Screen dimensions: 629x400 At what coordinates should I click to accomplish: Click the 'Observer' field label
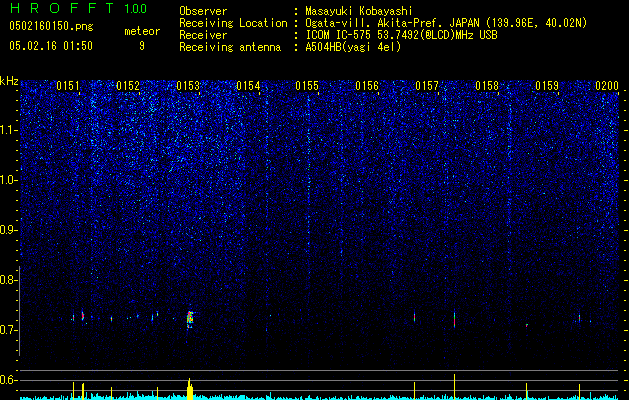point(203,11)
